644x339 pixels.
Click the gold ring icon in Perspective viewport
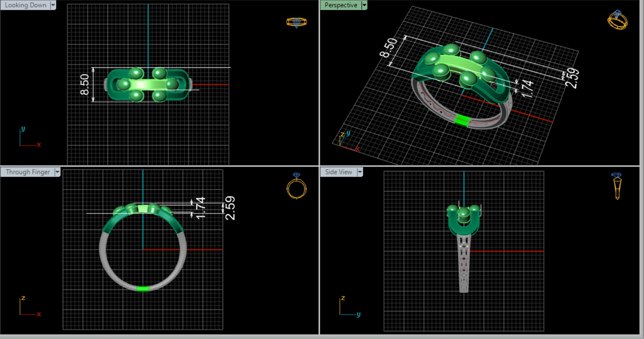617,20
